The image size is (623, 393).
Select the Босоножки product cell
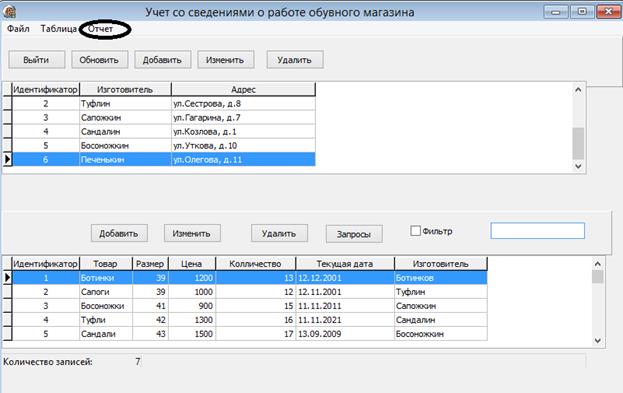(x=106, y=306)
